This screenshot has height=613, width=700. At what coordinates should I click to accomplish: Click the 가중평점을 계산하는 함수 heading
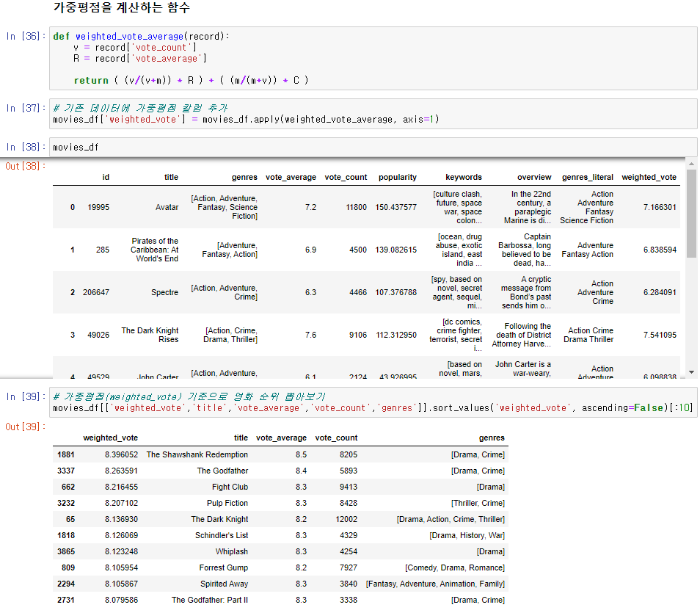(122, 7)
